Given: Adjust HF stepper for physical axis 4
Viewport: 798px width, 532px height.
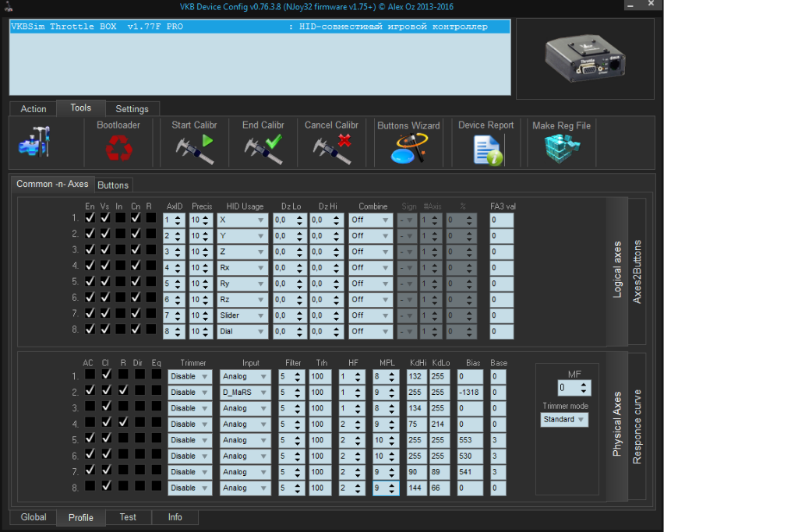Looking at the screenshot, I should 358,425.
